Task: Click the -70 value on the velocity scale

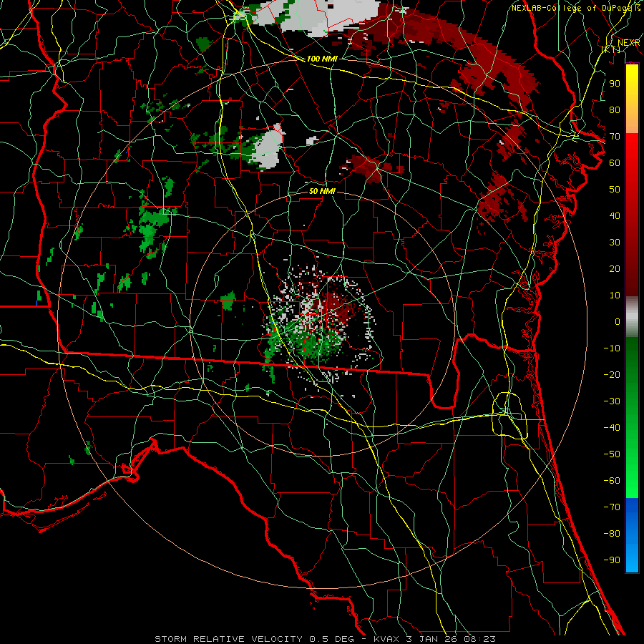Action: tap(612, 507)
